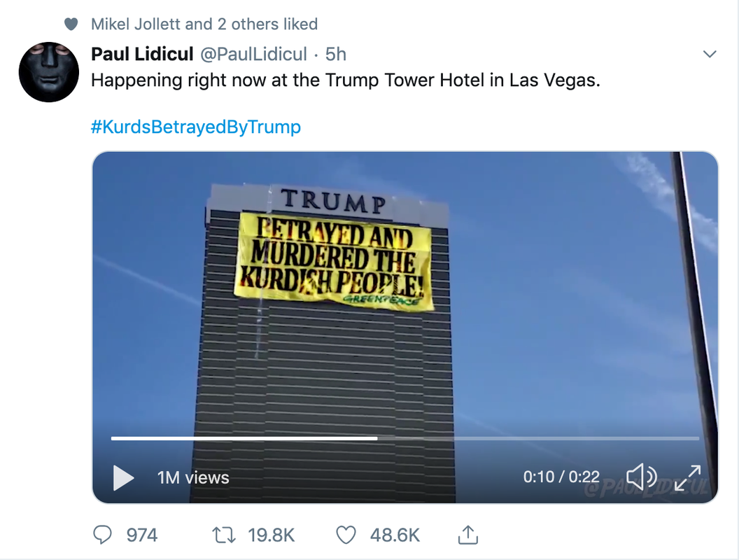Click the 48.6K likes count
This screenshot has height=560, width=739.
tap(395, 535)
